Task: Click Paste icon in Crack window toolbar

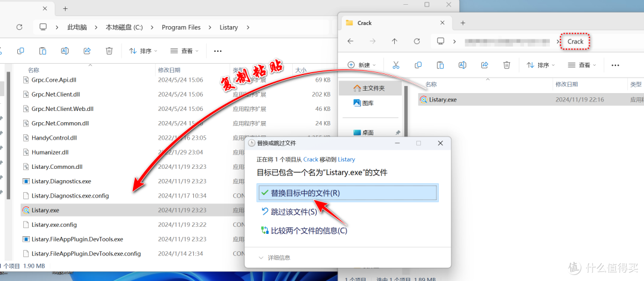Action: 440,65
